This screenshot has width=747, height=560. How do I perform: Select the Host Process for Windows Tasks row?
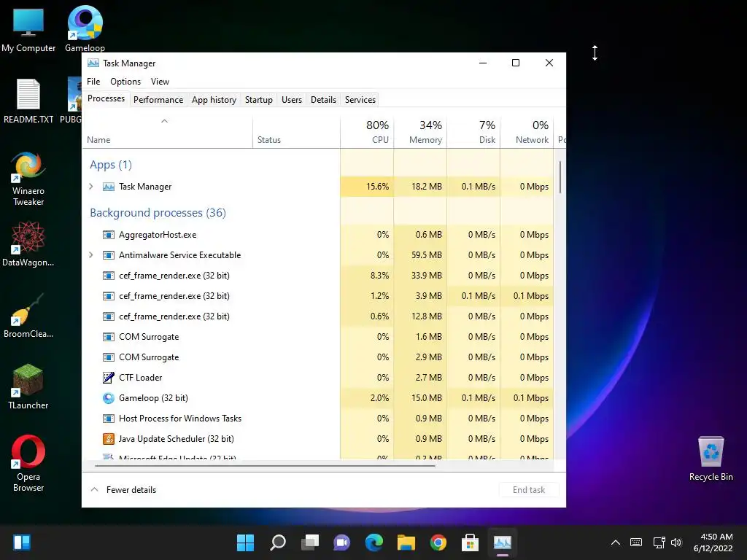pos(318,419)
